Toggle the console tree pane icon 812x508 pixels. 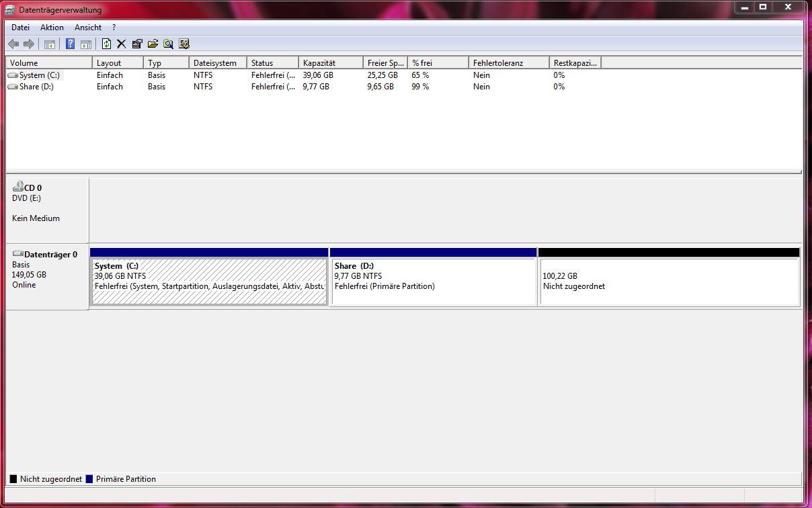click(x=49, y=44)
